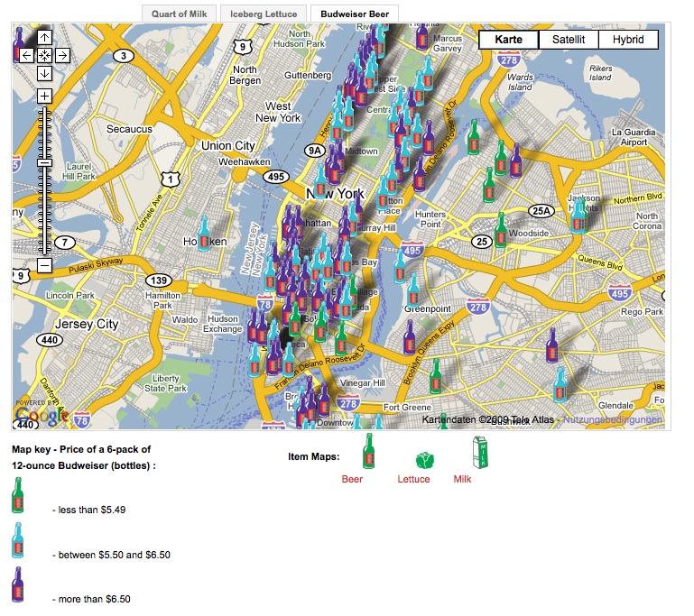
Task: Click the Beer link under Item Maps
Action: point(352,479)
